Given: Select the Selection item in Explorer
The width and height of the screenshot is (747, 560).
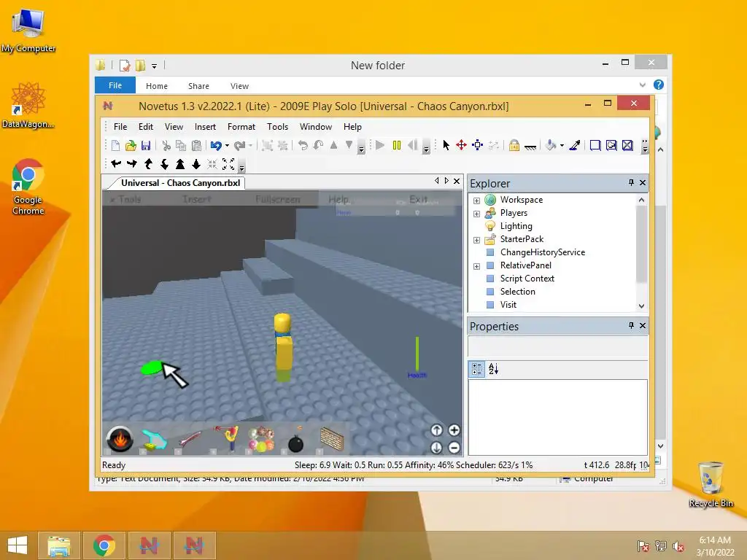Looking at the screenshot, I should click(517, 292).
